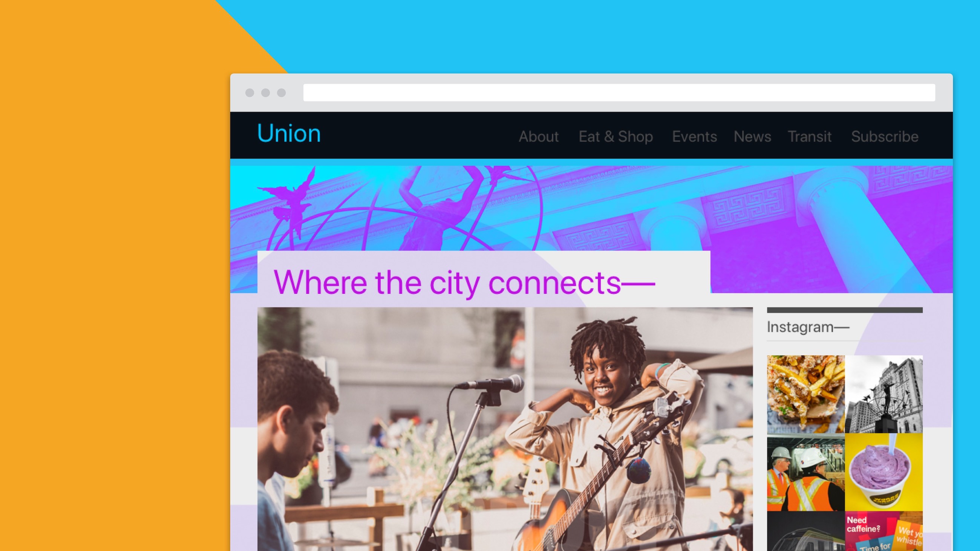The image size is (980, 551).
Task: Go to Eat & Shop section
Action: pyautogui.click(x=616, y=136)
